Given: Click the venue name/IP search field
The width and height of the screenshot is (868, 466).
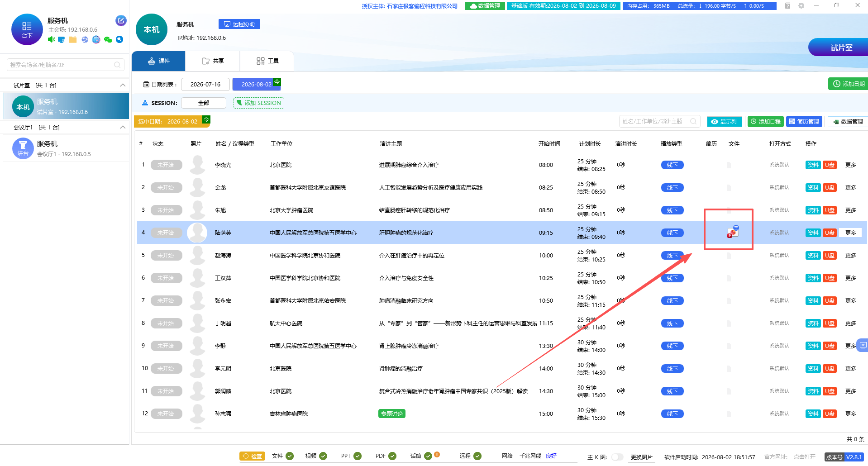Looking at the screenshot, I should 66,65.
